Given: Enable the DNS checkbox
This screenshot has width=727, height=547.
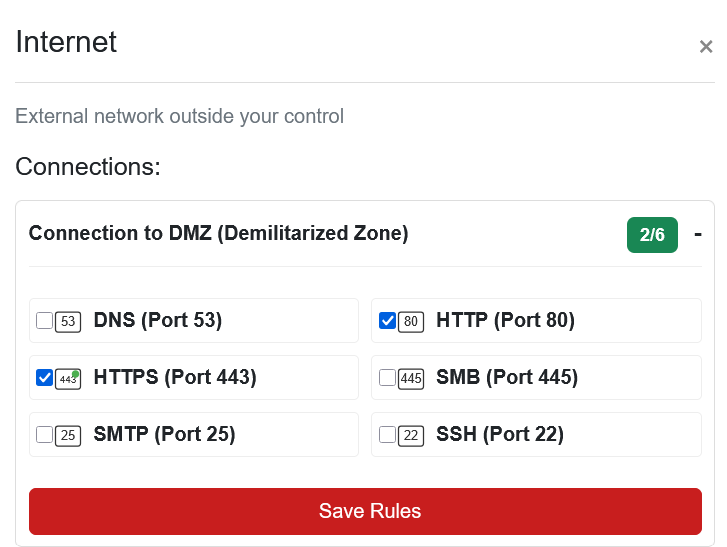Looking at the screenshot, I should click(44, 321).
